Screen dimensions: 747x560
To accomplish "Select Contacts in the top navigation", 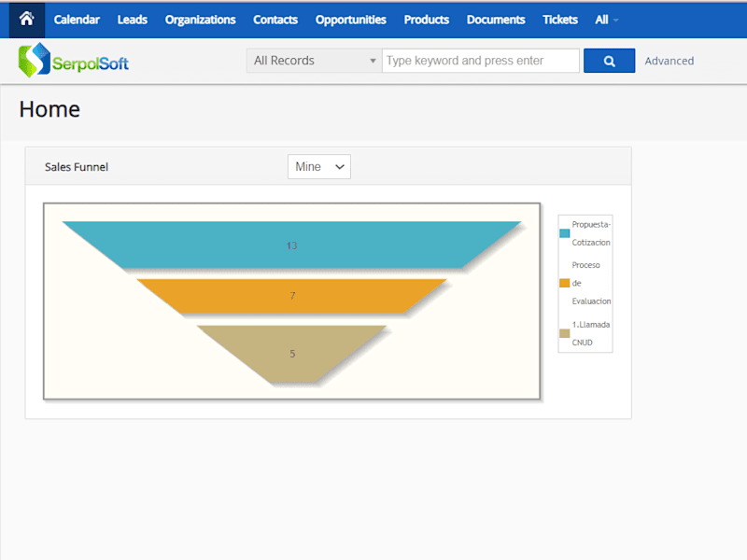I will (x=275, y=20).
